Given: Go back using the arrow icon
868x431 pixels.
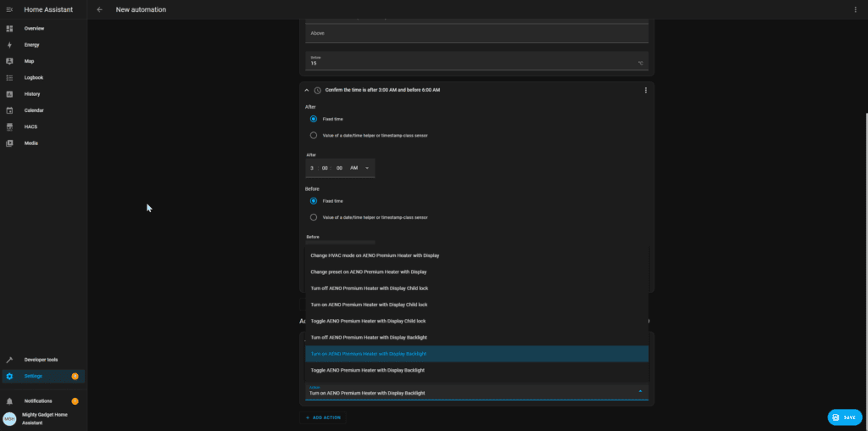Looking at the screenshot, I should (x=99, y=9).
